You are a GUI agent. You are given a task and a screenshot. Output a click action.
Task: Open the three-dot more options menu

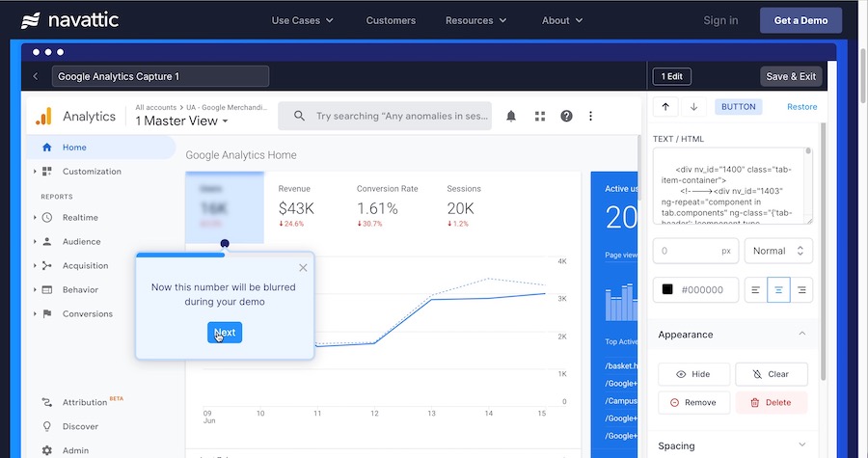point(591,116)
